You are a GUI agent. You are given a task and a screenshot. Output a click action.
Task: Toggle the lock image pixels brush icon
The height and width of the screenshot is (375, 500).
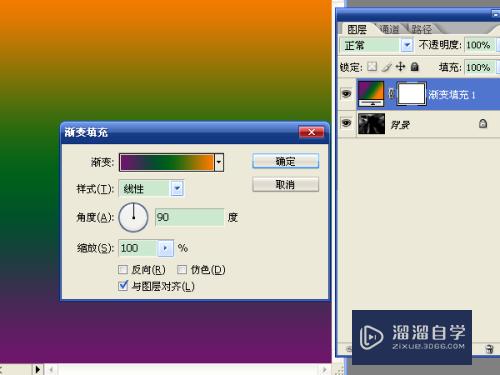pyautogui.click(x=386, y=67)
